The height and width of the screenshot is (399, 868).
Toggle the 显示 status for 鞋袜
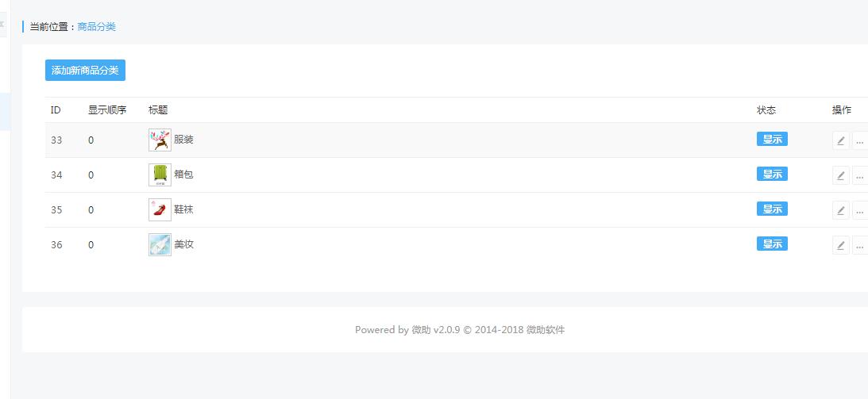coord(772,209)
